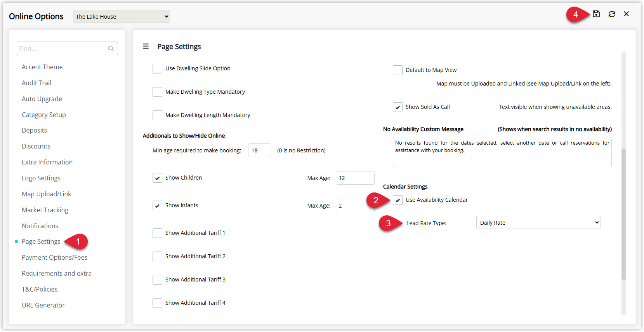The height and width of the screenshot is (332, 644).
Task: Click the refresh icon in the header
Action: pos(612,14)
